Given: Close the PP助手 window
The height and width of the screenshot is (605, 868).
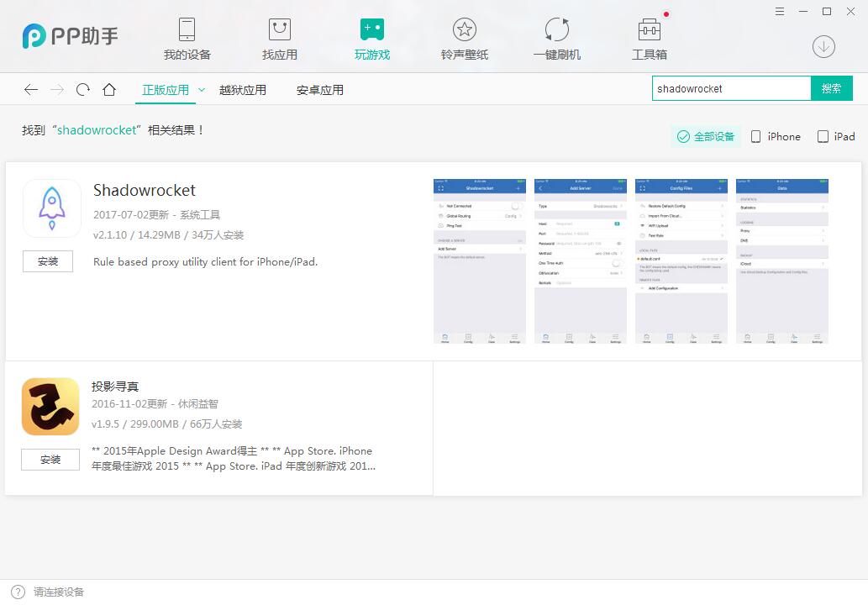Looking at the screenshot, I should point(850,11).
